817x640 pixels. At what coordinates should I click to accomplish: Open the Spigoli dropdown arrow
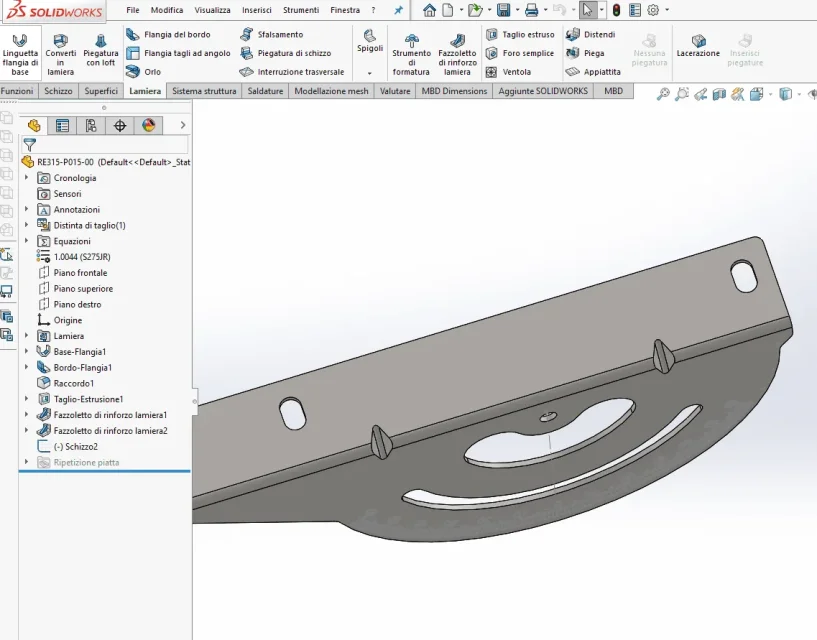tap(369, 73)
